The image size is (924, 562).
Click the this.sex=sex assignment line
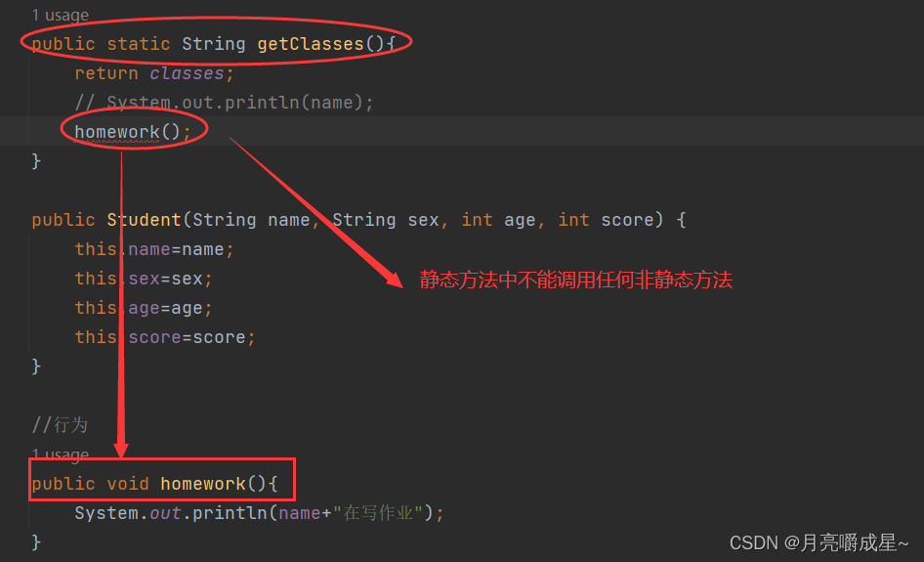point(144,279)
